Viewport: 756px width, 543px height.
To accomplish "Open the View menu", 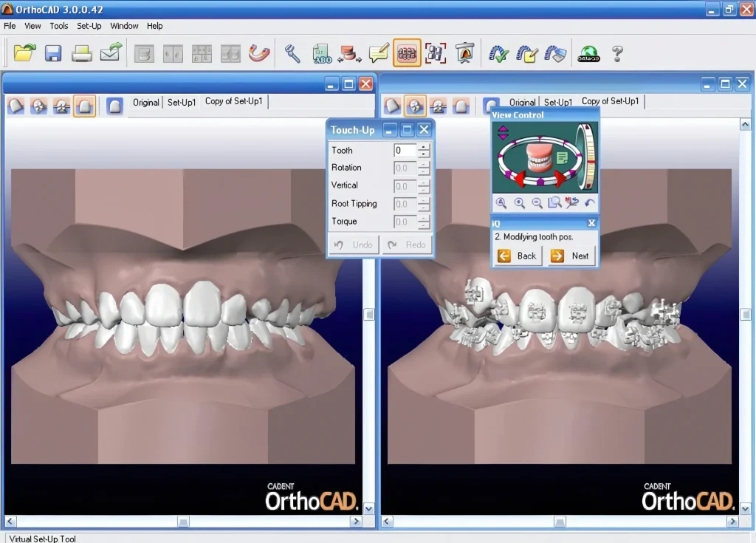I will (32, 26).
